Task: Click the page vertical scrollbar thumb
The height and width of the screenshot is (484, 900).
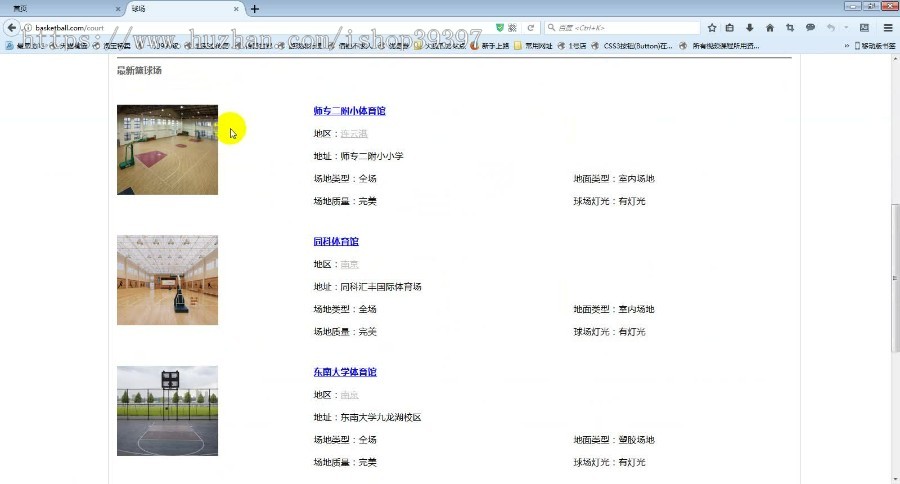Action: tap(895, 278)
